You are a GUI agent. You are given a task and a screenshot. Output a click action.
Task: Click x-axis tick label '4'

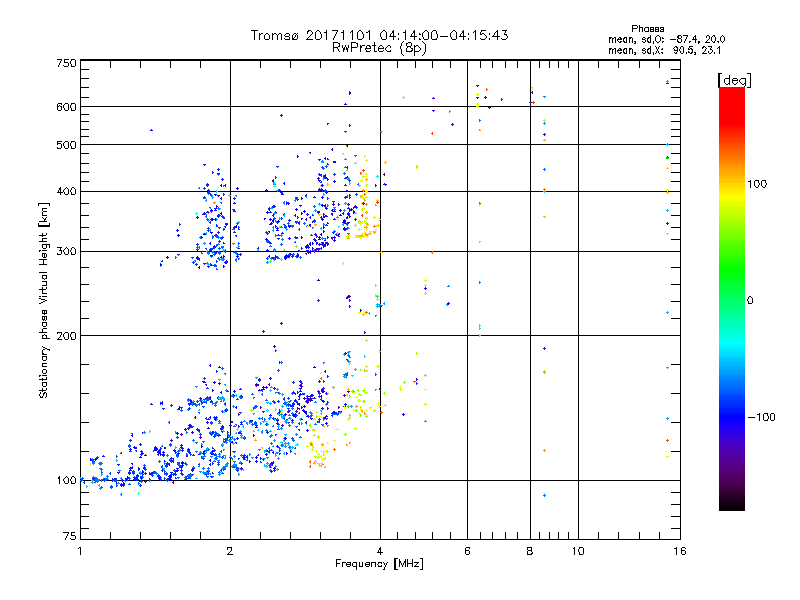[380, 551]
